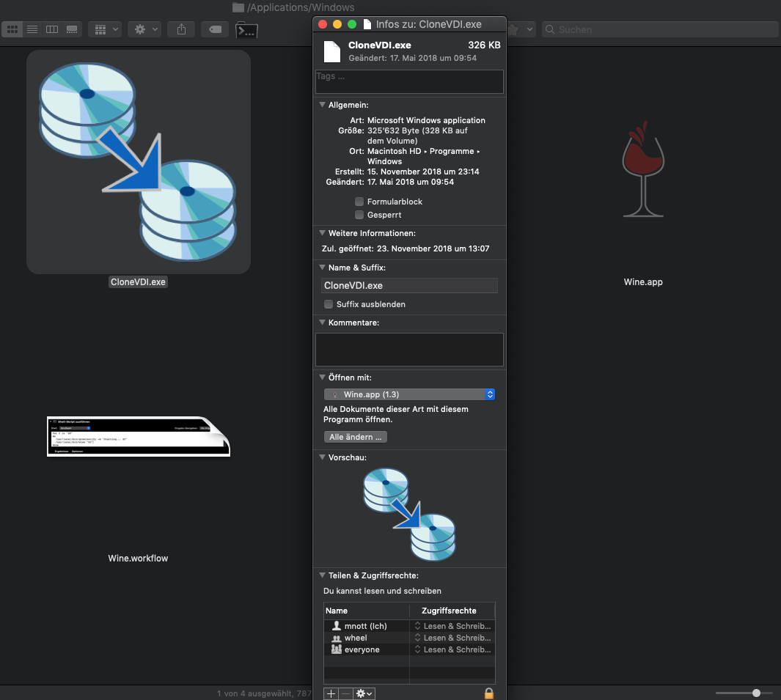Screen dimensions: 781x700
Task: Open Terminal from the Finder toolbar
Action: (246, 30)
